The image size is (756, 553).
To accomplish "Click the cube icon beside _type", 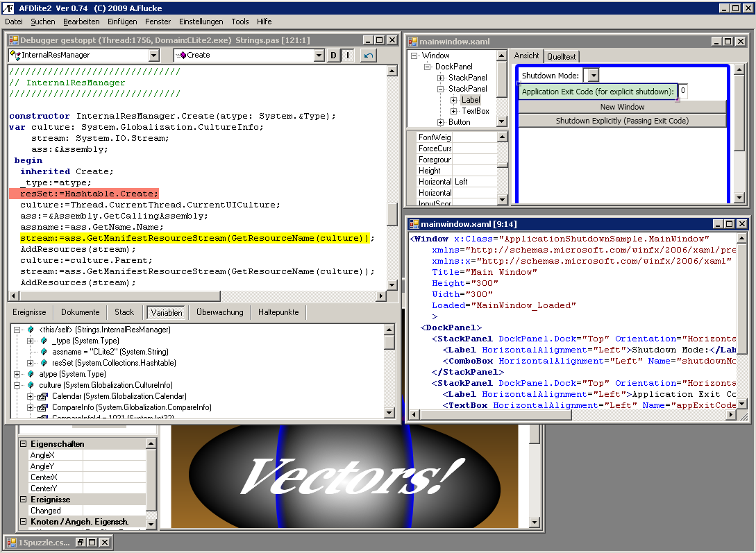I will 44,341.
